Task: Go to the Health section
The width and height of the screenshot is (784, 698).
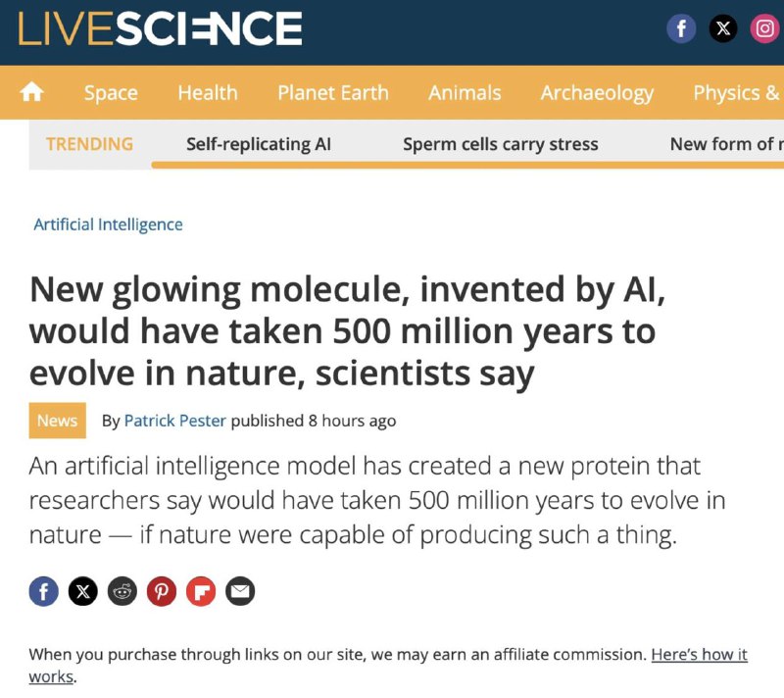Action: click(208, 92)
